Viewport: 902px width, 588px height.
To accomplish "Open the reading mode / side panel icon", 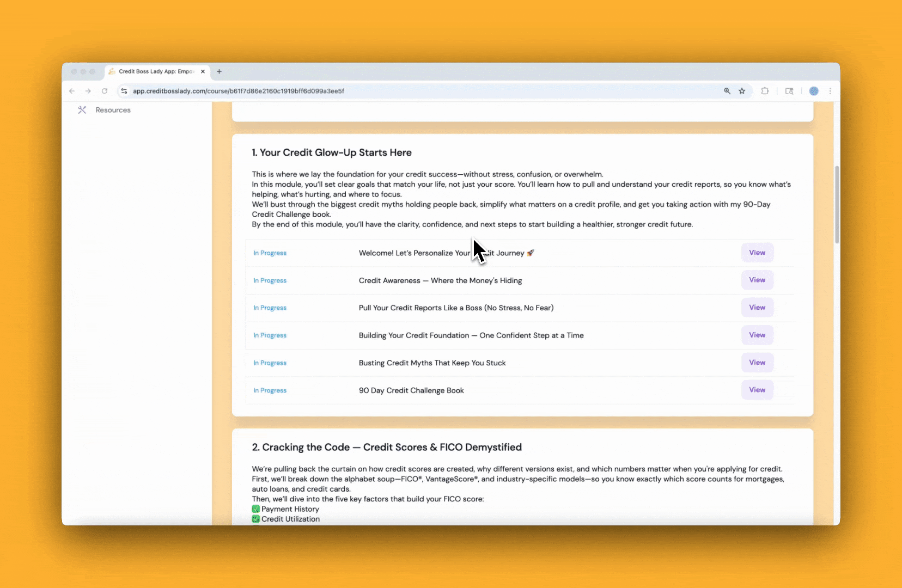I will (789, 91).
